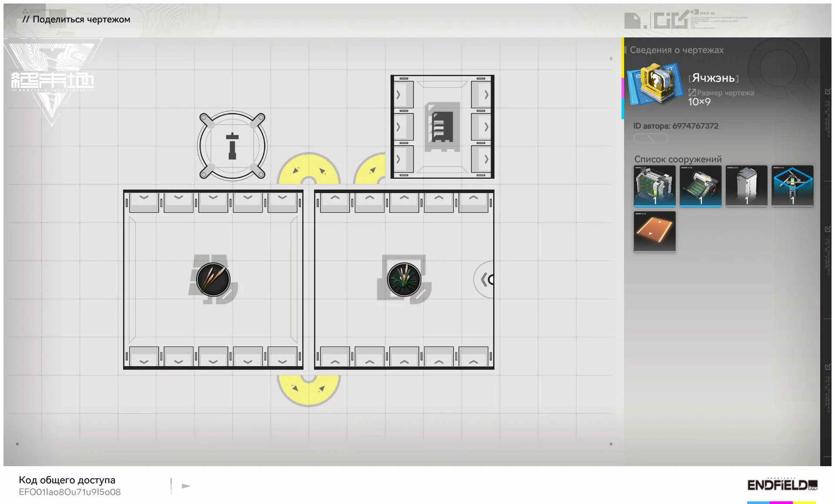835x504 pixels.
Task: Expand the half-circle arrow handle on right planter
Action: 485,280
